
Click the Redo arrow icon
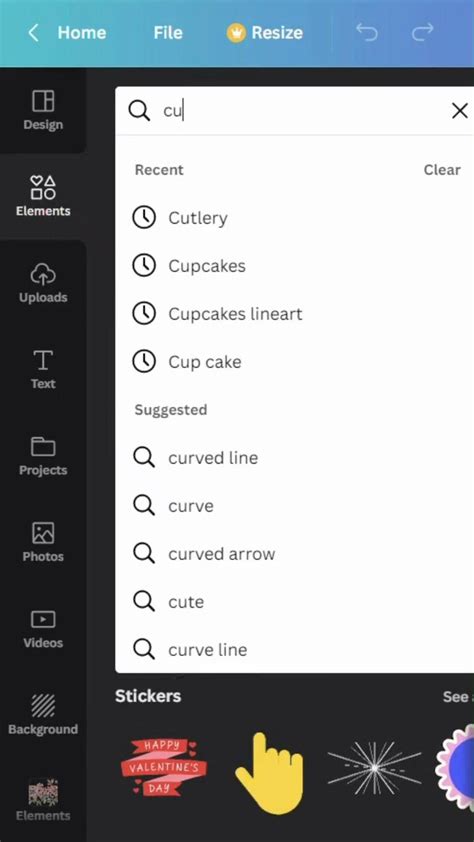pos(422,33)
